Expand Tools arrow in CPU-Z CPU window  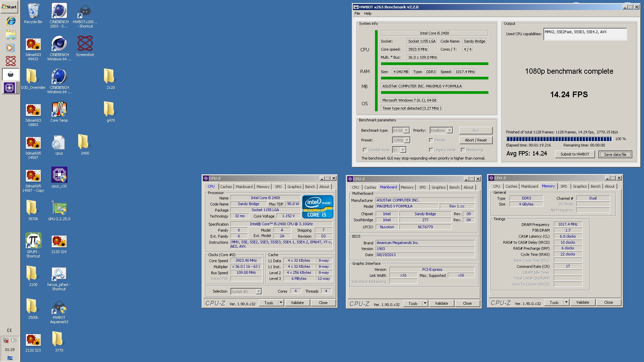[281, 303]
